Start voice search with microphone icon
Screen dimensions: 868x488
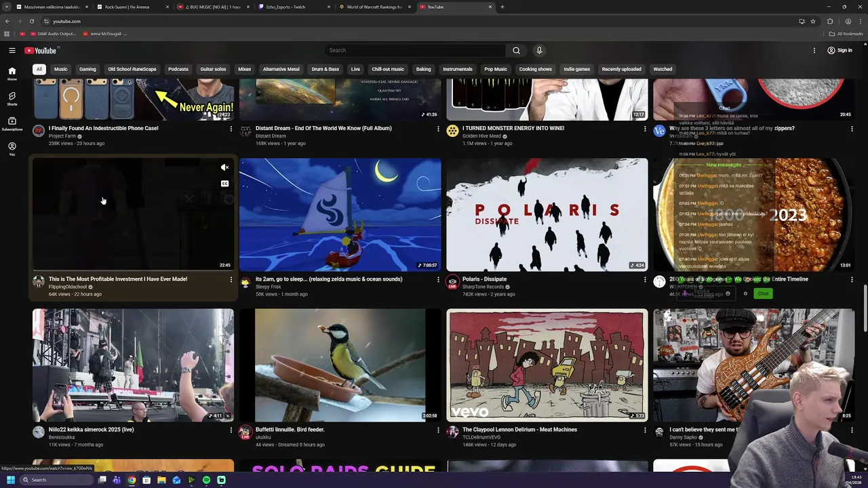pyautogui.click(x=539, y=50)
